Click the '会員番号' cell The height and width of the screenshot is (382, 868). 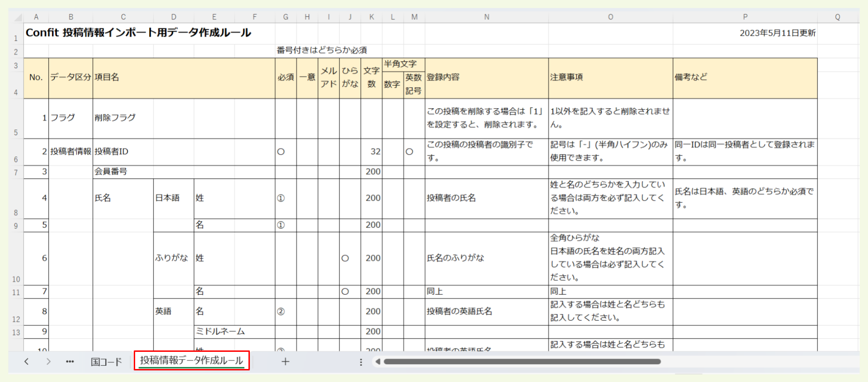(123, 172)
